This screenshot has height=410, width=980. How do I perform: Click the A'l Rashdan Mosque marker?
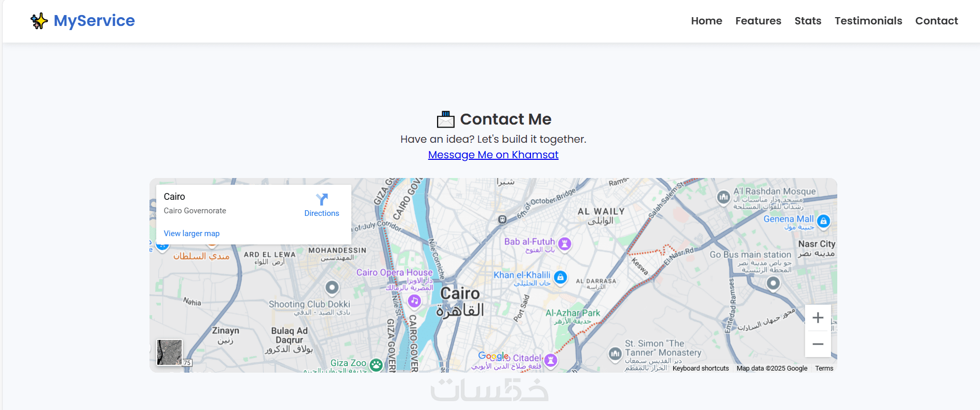coord(723,197)
